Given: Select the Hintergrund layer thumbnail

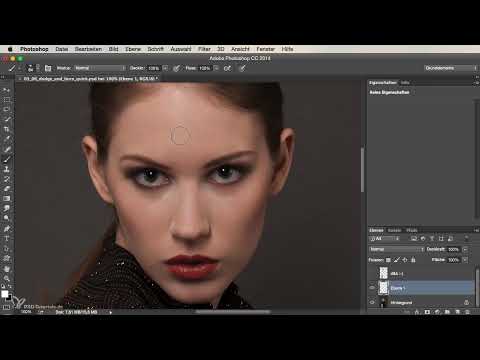Looking at the screenshot, I should click(384, 302).
